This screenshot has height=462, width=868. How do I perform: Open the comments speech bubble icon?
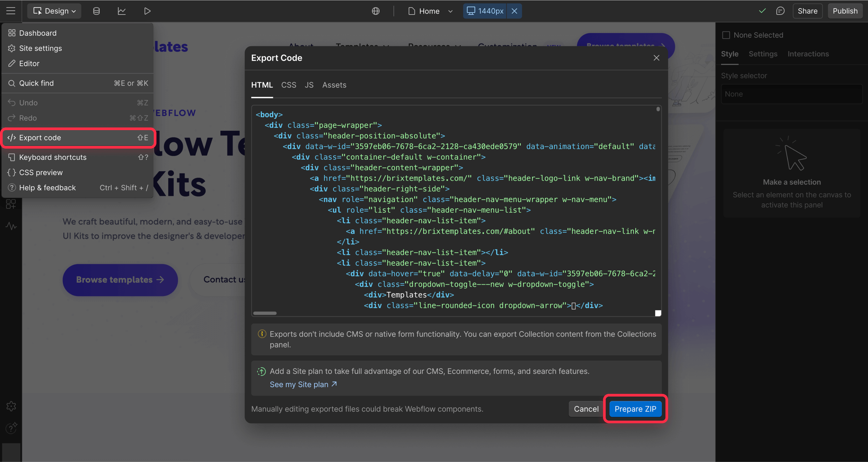coord(781,11)
